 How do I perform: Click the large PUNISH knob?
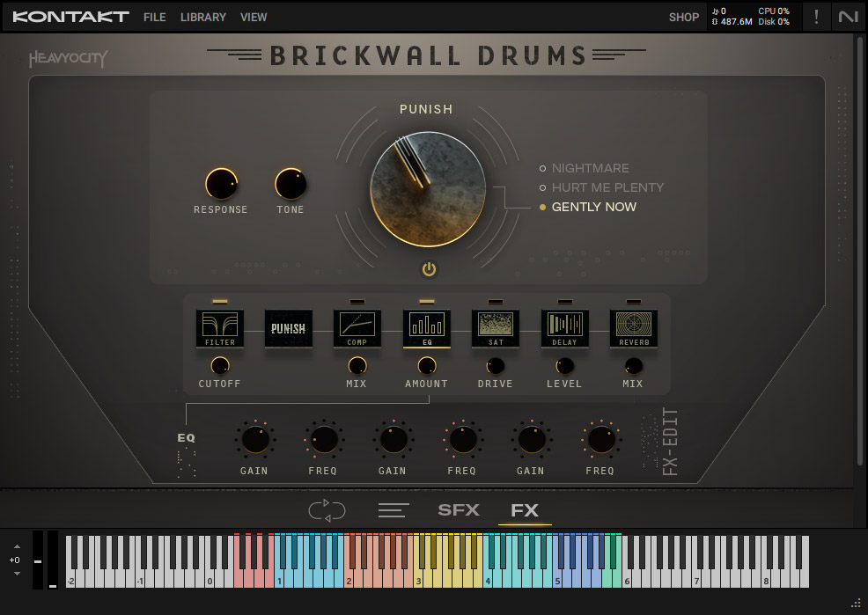(428, 189)
